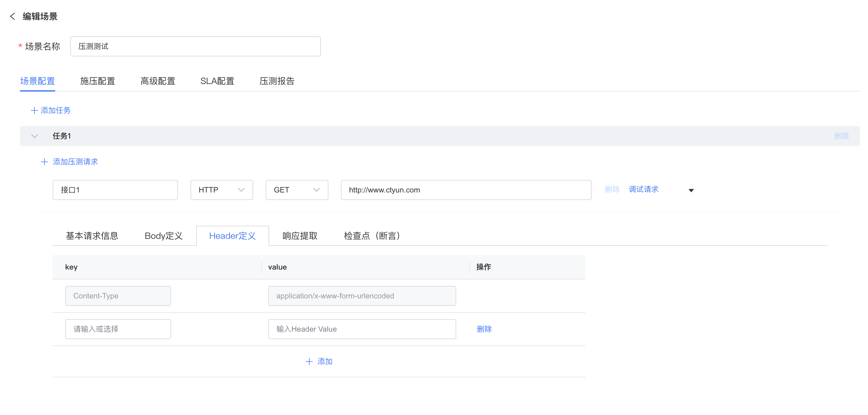
Task: Switch to the 施压配置 tab
Action: click(x=97, y=81)
